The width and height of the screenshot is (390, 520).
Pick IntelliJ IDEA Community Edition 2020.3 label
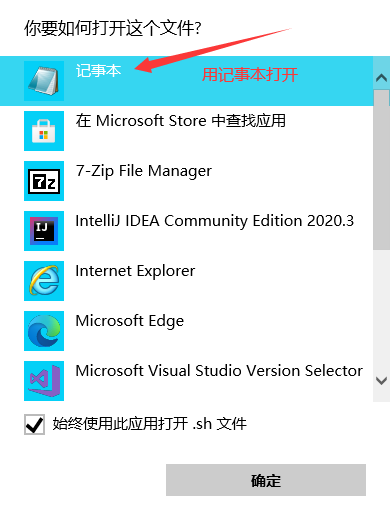(215, 221)
